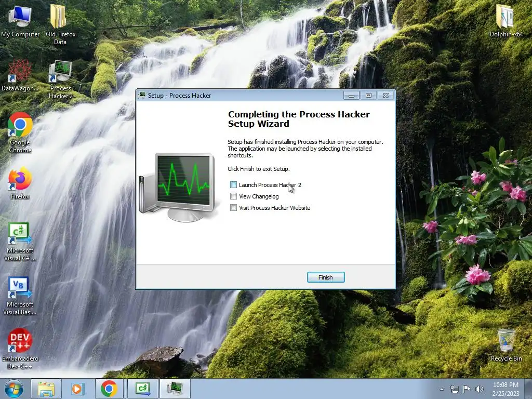Viewport: 532px width, 399px height.
Task: Click Finish to exit Setup
Action: [x=326, y=277]
